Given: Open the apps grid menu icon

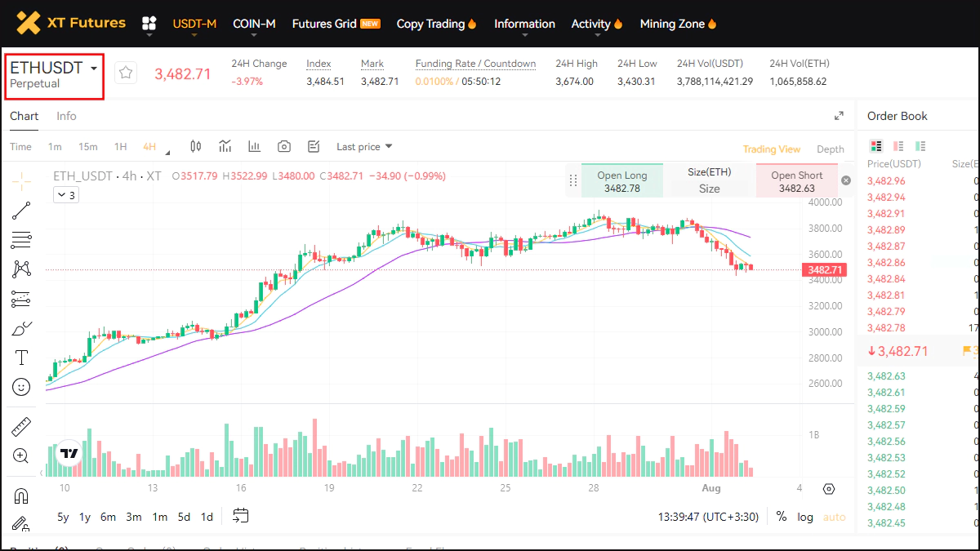Looking at the screenshot, I should tap(149, 24).
